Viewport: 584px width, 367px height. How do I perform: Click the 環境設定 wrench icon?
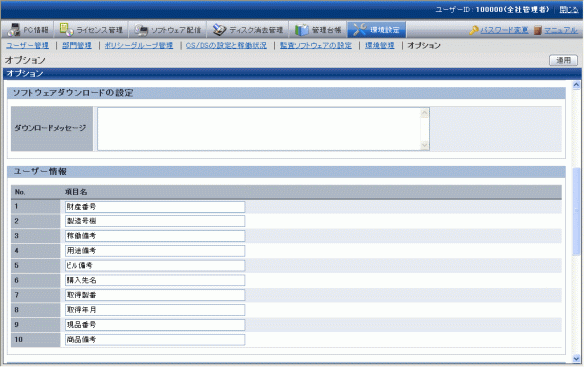360,30
